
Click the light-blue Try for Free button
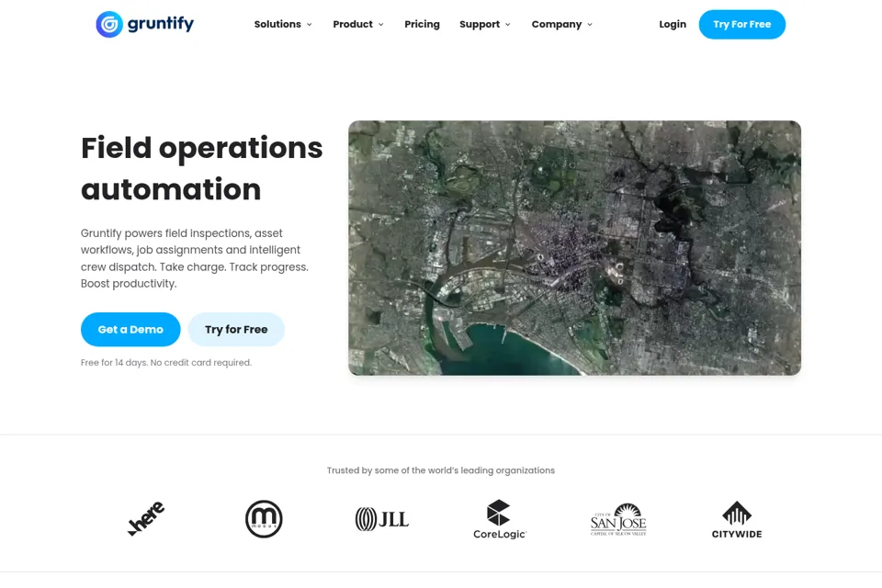point(236,329)
